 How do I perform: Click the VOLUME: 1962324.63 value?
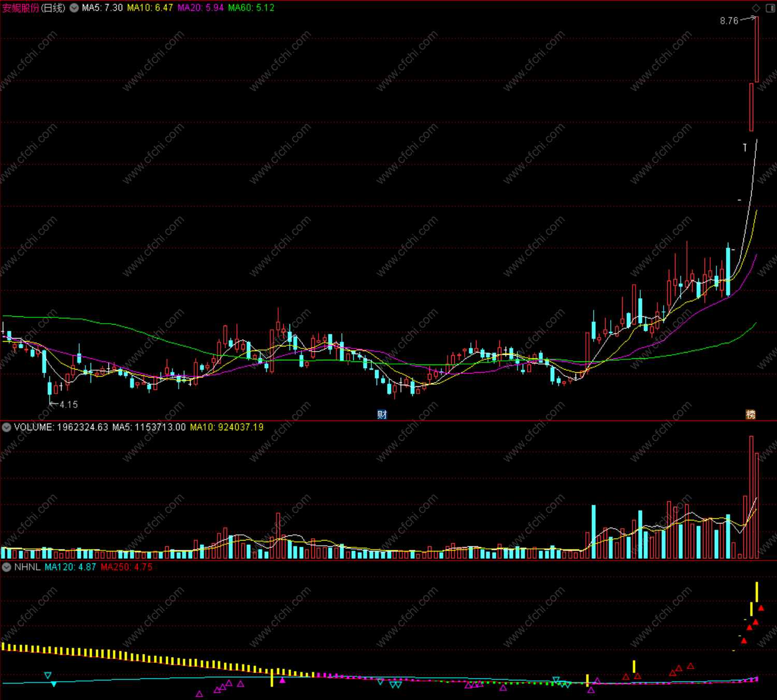(61, 427)
